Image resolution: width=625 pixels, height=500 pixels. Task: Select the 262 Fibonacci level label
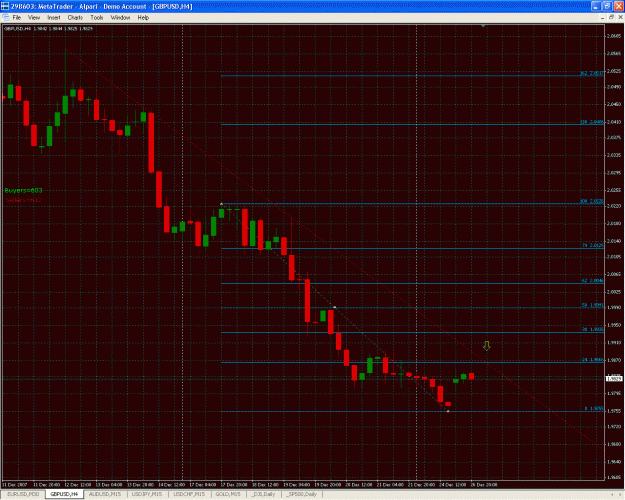tap(592, 73)
